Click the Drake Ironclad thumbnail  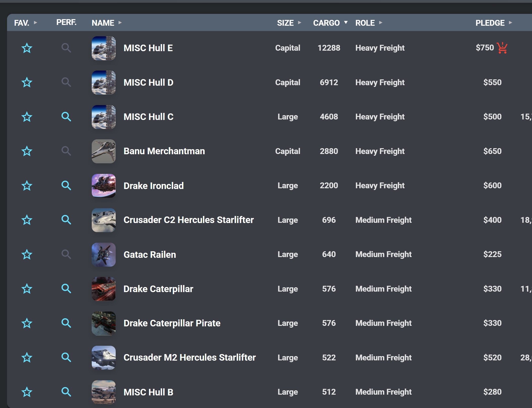click(104, 186)
